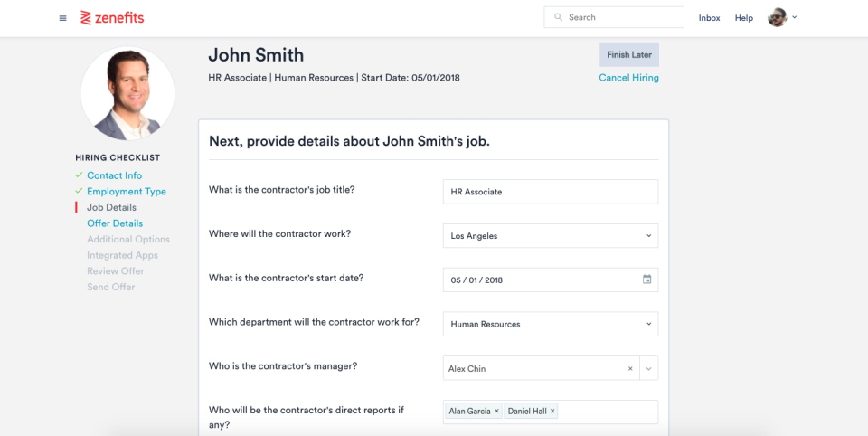The image size is (868, 436).
Task: Click the Zenefits logo
Action: pos(112,18)
